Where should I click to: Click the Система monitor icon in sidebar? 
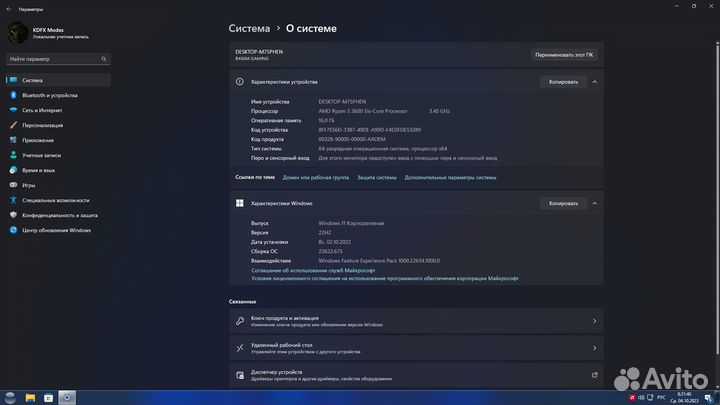coord(13,80)
